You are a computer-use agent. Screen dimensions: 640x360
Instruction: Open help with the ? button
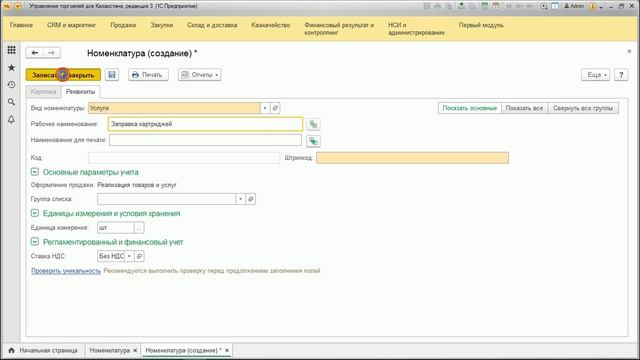pyautogui.click(x=621, y=75)
